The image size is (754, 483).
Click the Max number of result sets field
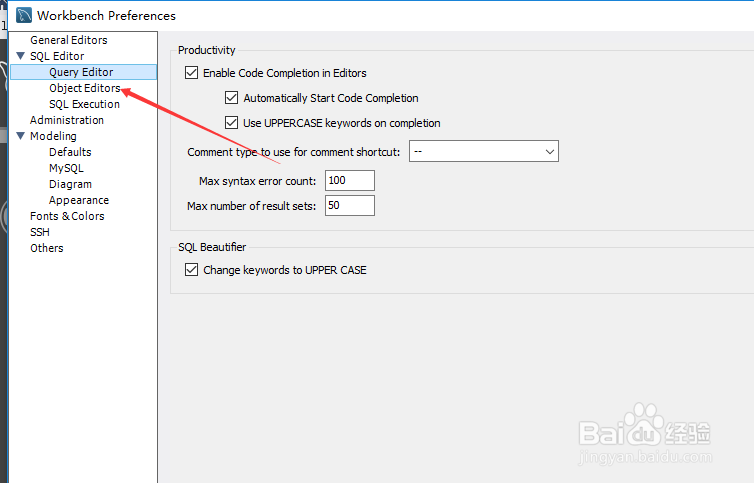[350, 205]
